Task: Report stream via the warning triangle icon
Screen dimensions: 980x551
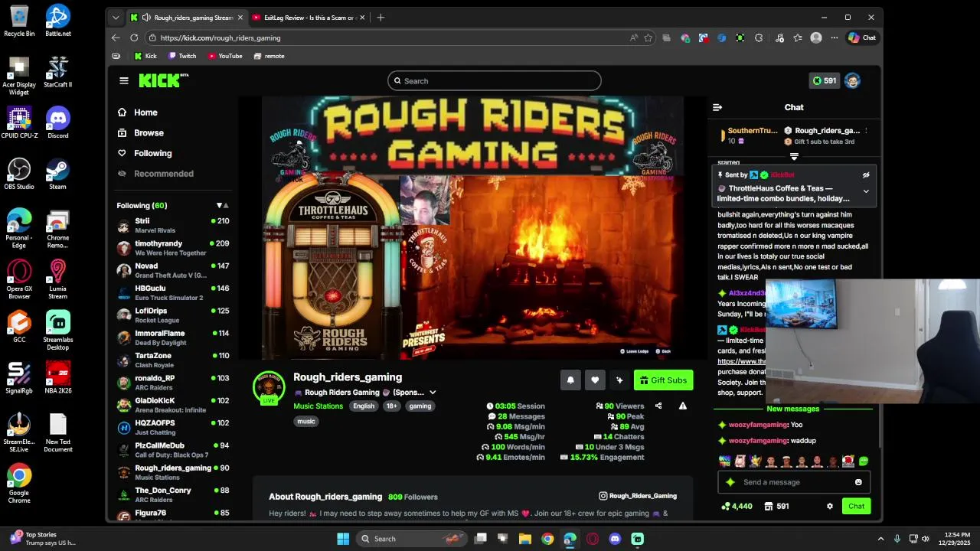Action: pyautogui.click(x=683, y=406)
